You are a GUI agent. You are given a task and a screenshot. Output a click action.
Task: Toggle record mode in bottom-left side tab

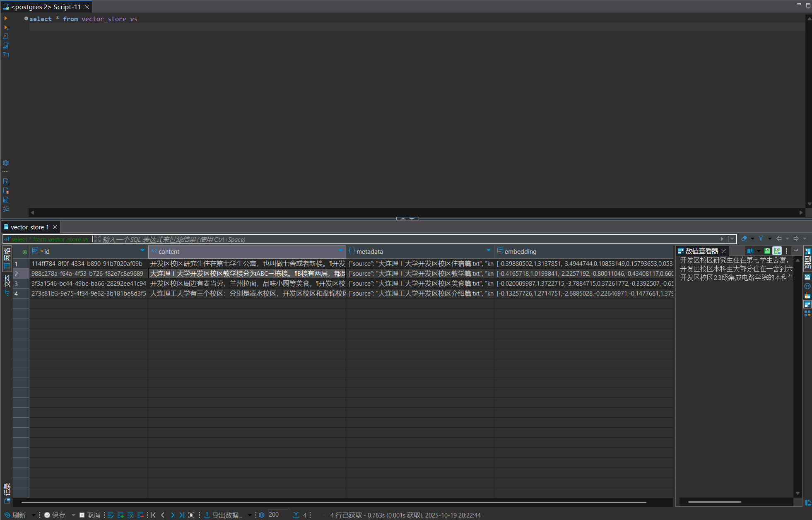click(7, 489)
